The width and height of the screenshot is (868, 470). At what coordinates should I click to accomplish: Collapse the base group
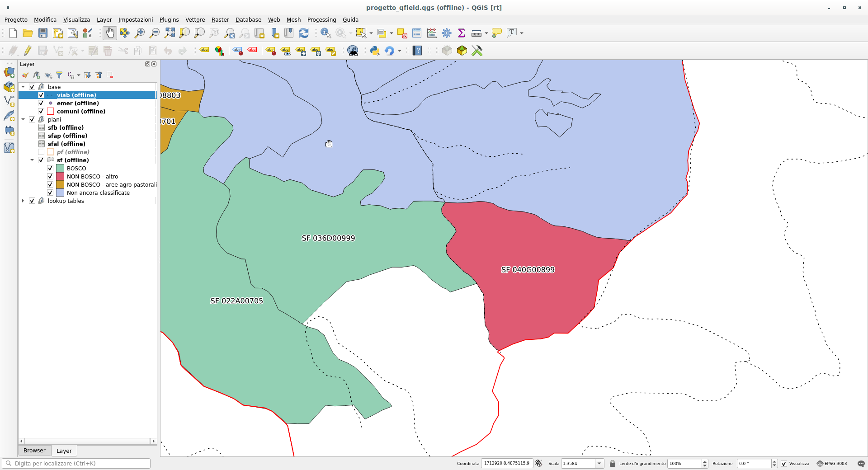click(23, 87)
